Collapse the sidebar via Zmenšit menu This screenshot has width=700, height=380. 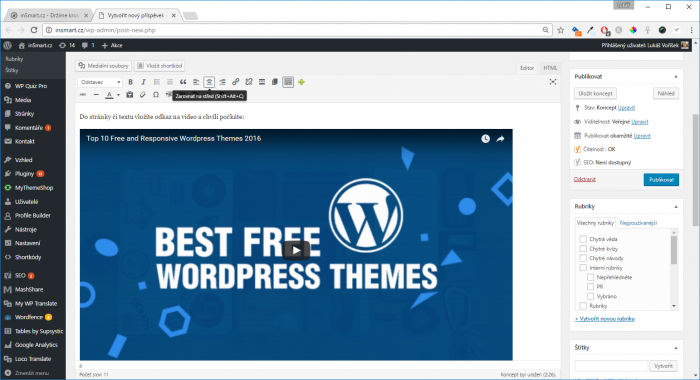[27, 373]
